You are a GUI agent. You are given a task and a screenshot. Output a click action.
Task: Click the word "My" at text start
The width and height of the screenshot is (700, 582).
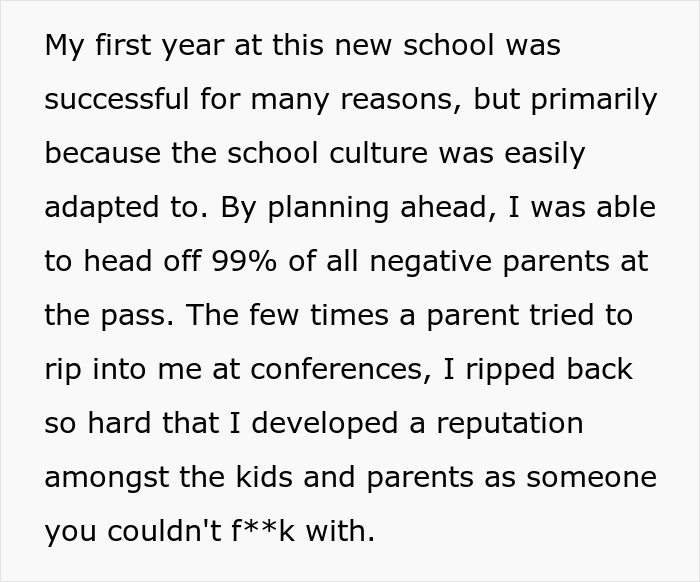pyautogui.click(x=65, y=46)
